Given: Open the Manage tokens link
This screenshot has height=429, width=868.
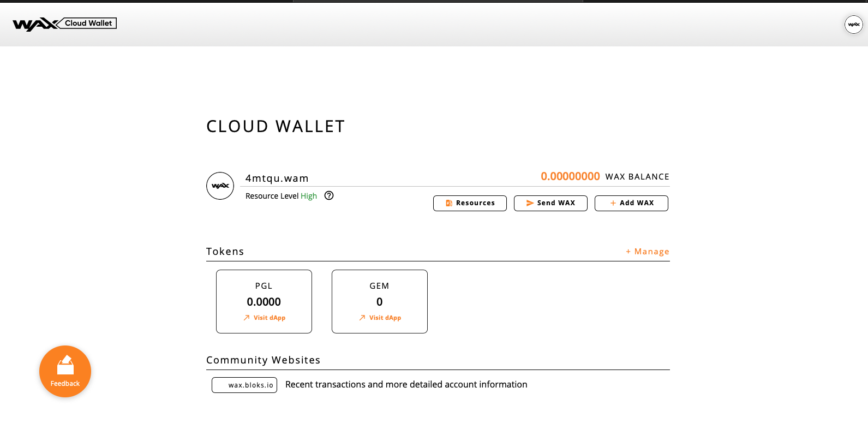Looking at the screenshot, I should coord(648,252).
